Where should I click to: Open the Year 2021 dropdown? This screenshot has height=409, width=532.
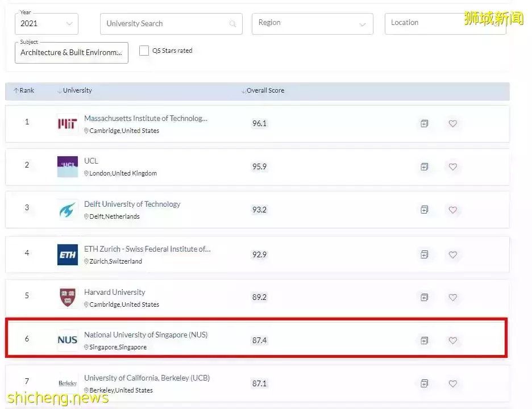pyautogui.click(x=47, y=24)
